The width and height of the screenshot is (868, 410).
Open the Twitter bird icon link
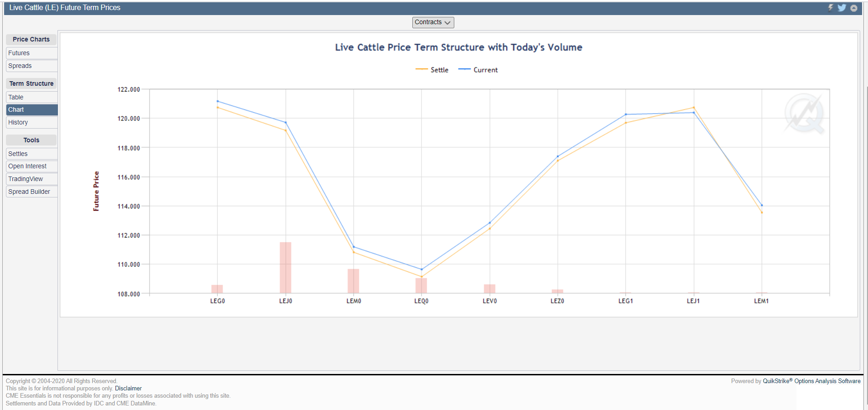pyautogui.click(x=842, y=8)
